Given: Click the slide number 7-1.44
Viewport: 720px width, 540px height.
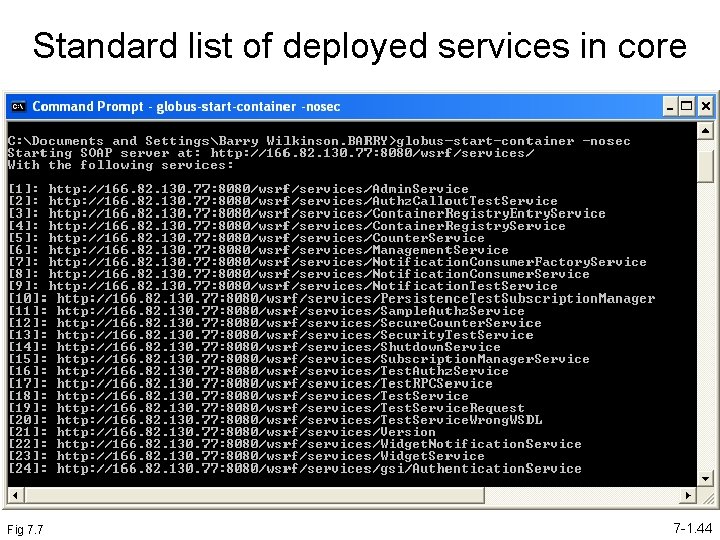Looking at the screenshot, I should (692, 528).
